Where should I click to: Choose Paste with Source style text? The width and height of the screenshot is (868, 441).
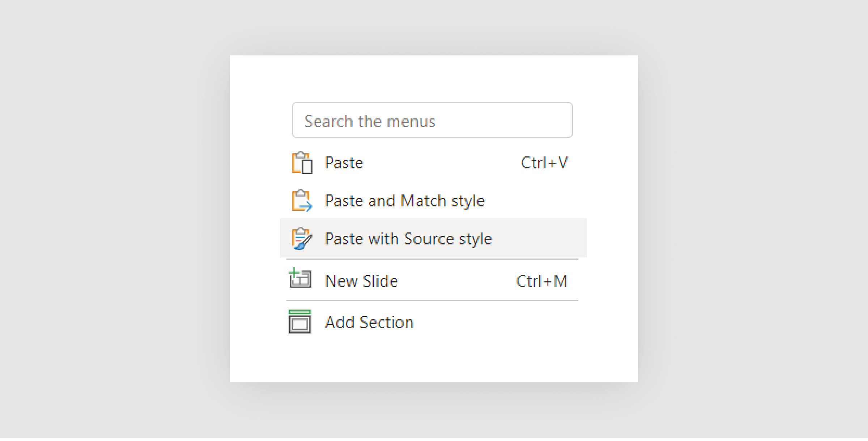409,239
